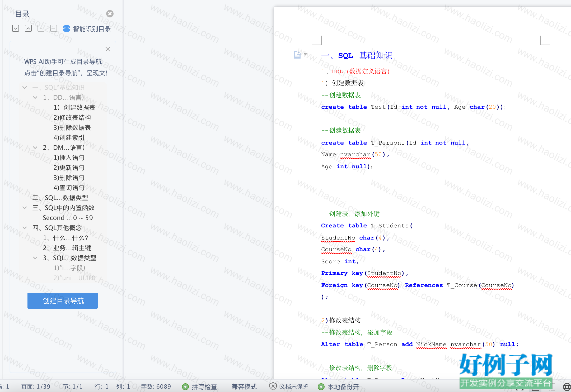
Task: Click the create table Test code line
Action: point(413,107)
